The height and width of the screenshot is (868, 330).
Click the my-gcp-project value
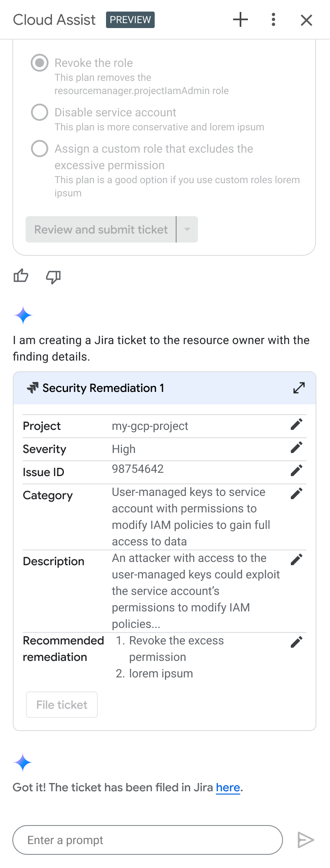(150, 426)
